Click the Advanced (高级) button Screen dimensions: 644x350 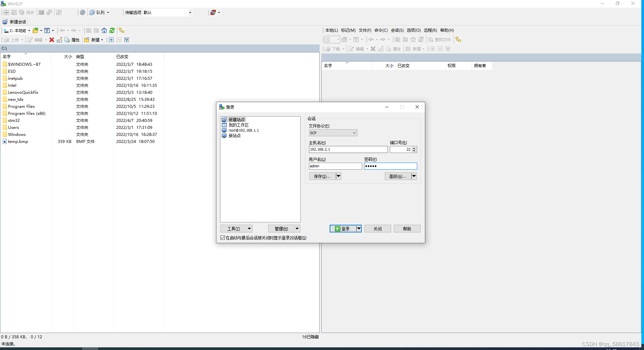[398, 176]
